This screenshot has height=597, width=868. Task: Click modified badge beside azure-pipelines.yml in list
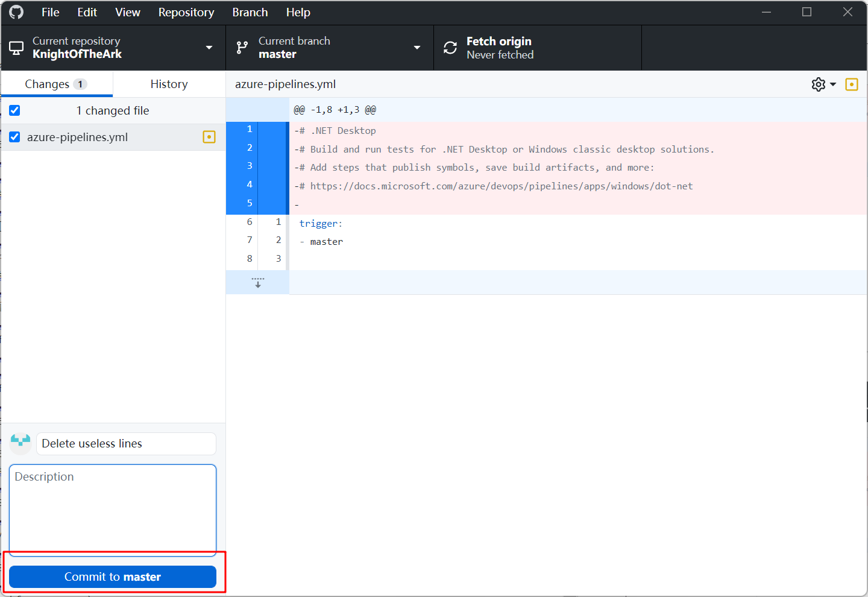[x=209, y=137]
